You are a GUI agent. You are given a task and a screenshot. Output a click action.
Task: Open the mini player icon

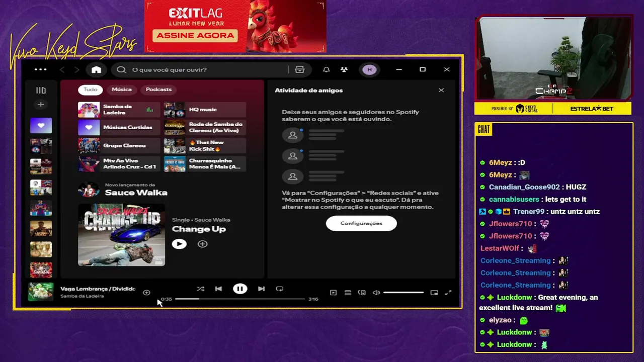tap(434, 293)
